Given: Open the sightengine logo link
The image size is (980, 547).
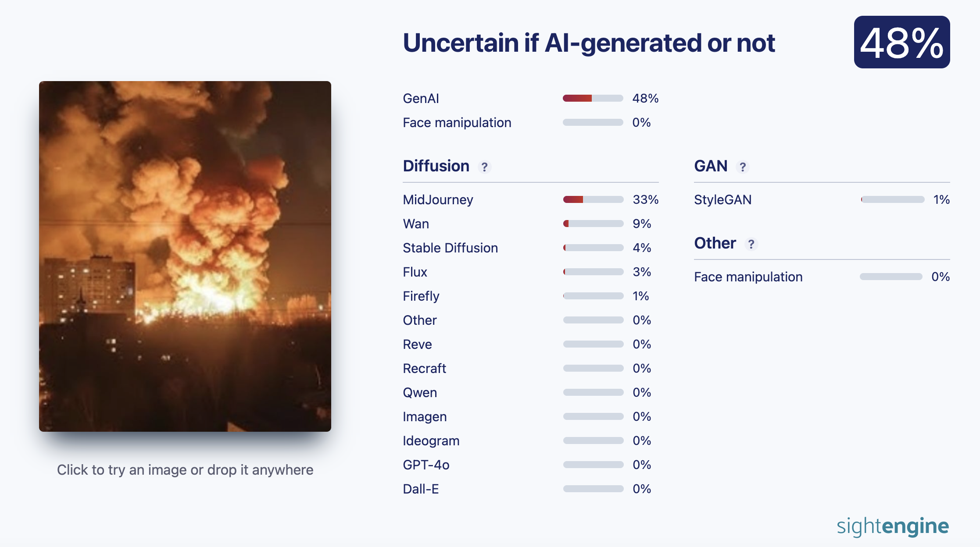Looking at the screenshot, I should 892,526.
